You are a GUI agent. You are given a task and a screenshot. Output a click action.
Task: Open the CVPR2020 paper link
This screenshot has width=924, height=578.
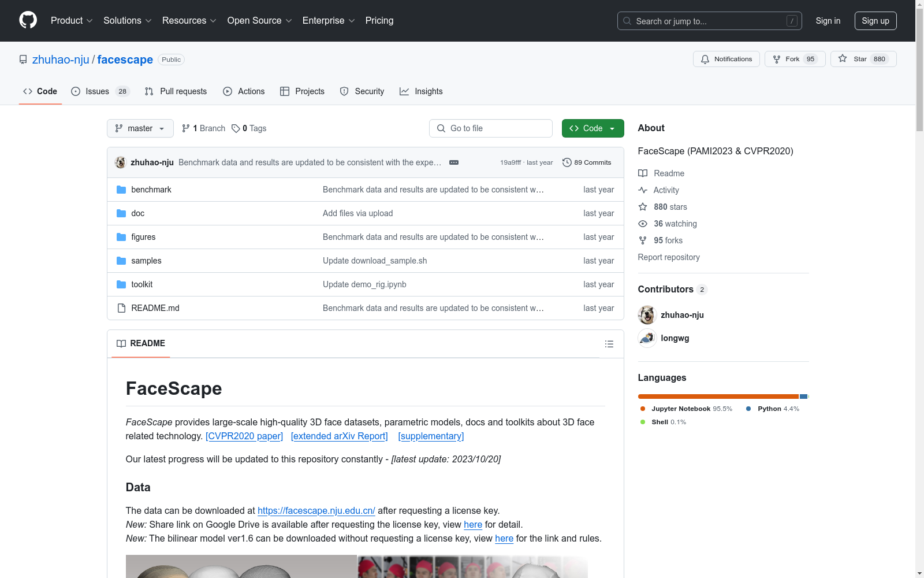click(244, 436)
